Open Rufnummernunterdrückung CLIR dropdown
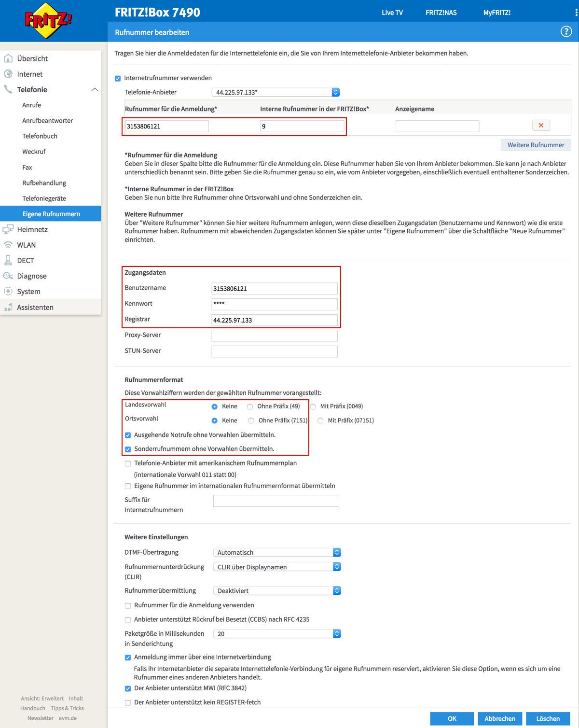The height and width of the screenshot is (728, 579). [277, 567]
